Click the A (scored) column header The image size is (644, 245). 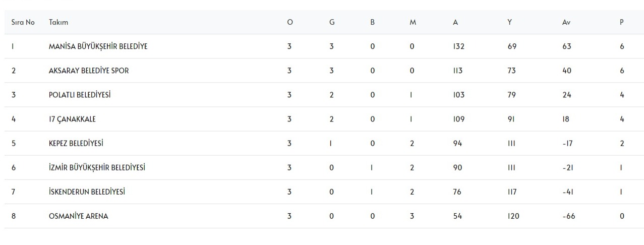point(455,23)
